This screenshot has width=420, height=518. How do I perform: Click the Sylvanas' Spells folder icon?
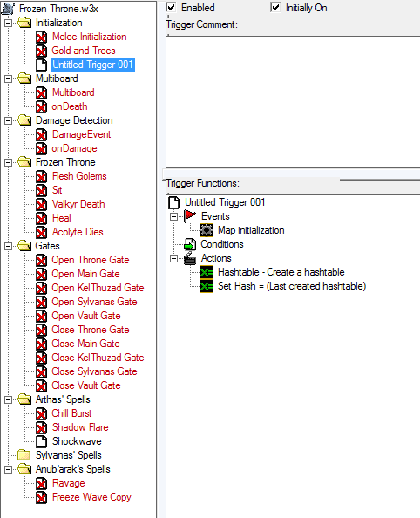pyautogui.click(x=24, y=455)
